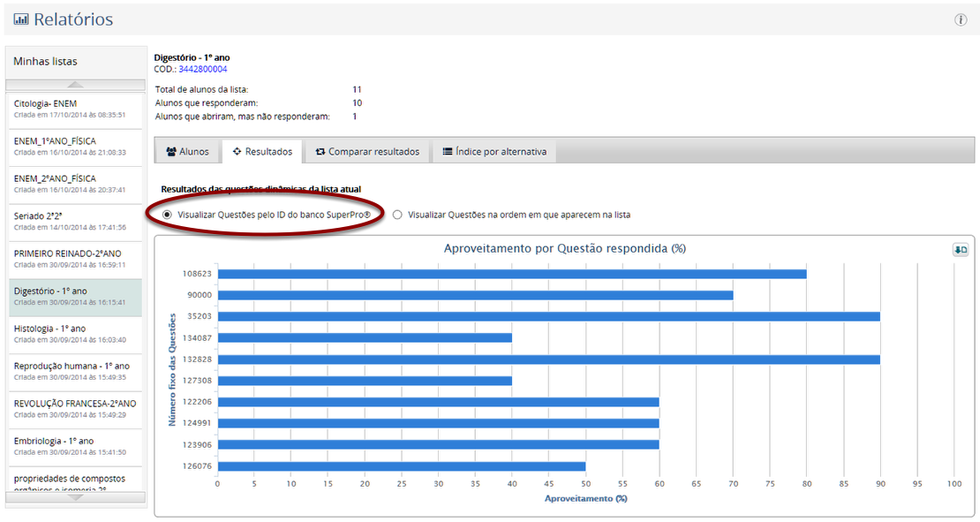
Task: Click the Relatórios bar chart icon
Action: (x=21, y=19)
